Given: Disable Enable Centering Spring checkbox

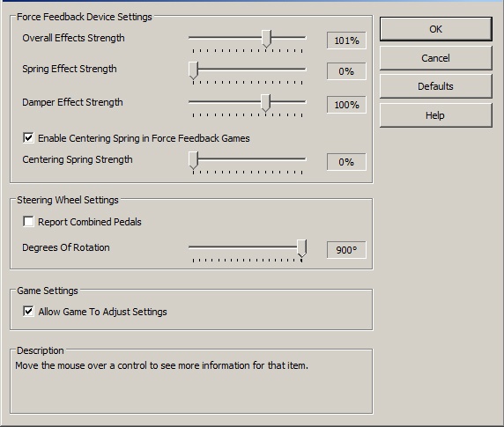Looking at the screenshot, I should point(28,138).
